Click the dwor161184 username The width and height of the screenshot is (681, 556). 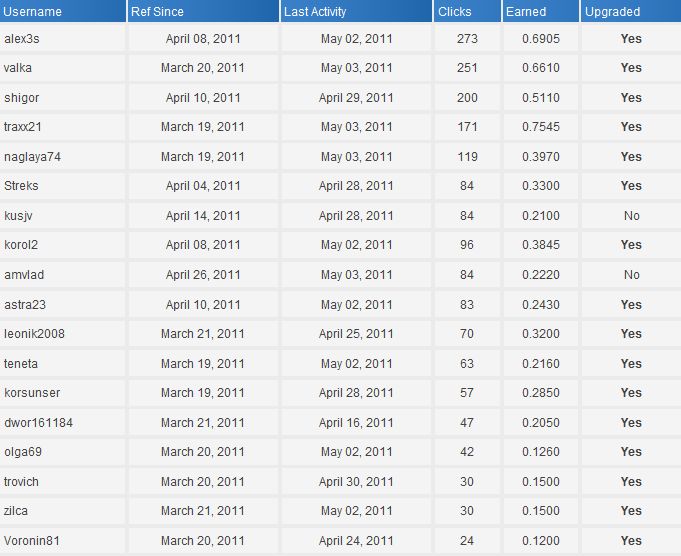(39, 423)
